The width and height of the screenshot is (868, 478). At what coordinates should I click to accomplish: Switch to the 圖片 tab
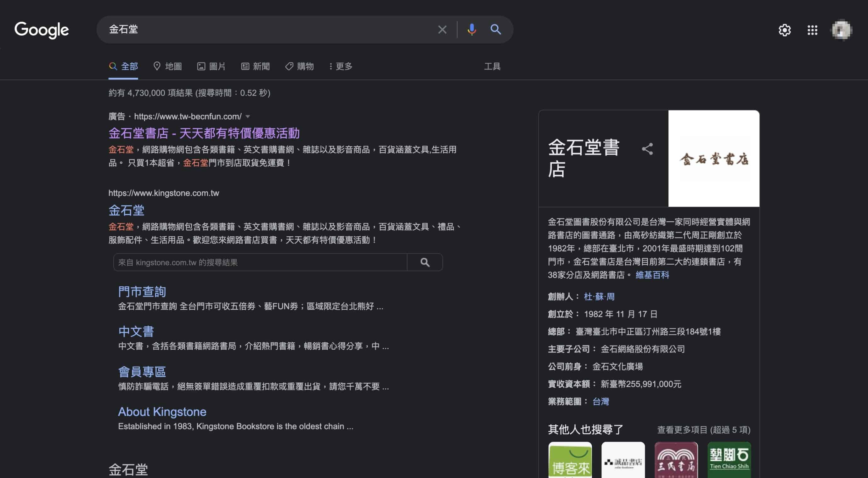211,66
